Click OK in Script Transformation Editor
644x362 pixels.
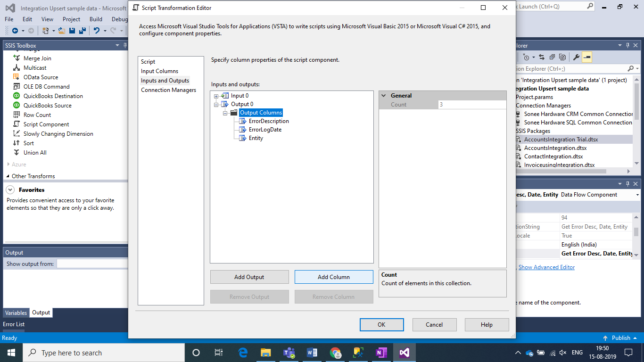click(382, 325)
